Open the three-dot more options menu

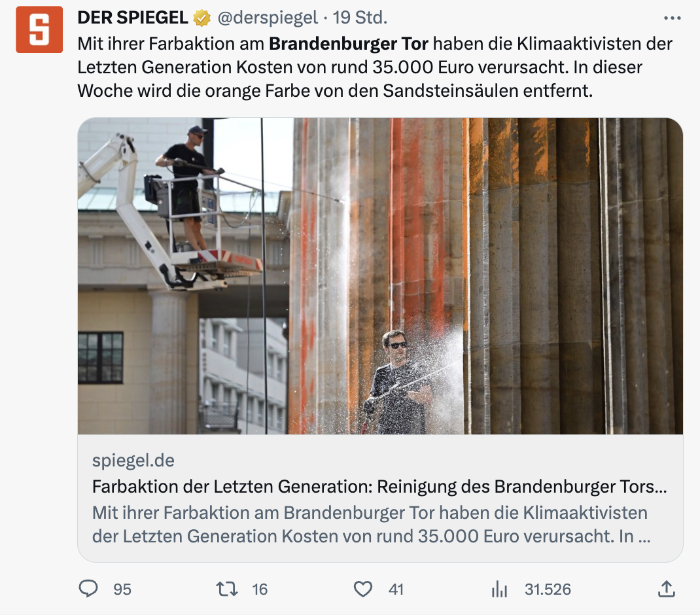673,18
